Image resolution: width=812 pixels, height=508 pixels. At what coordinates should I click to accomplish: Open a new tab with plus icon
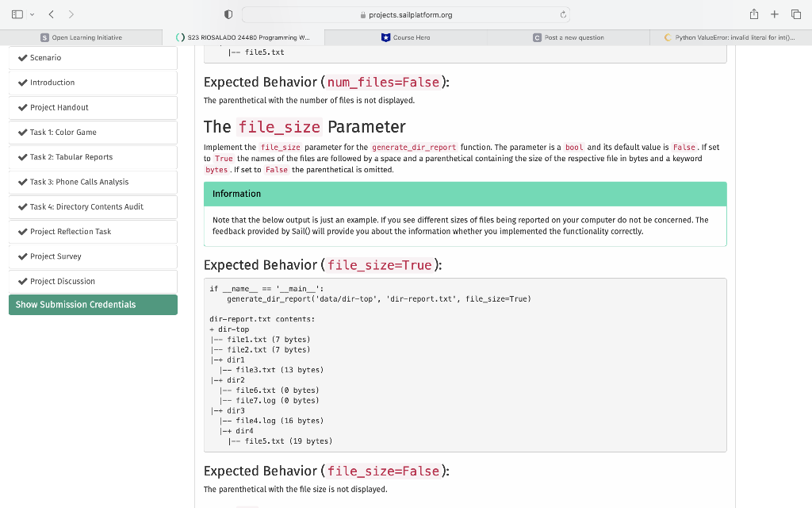click(774, 14)
